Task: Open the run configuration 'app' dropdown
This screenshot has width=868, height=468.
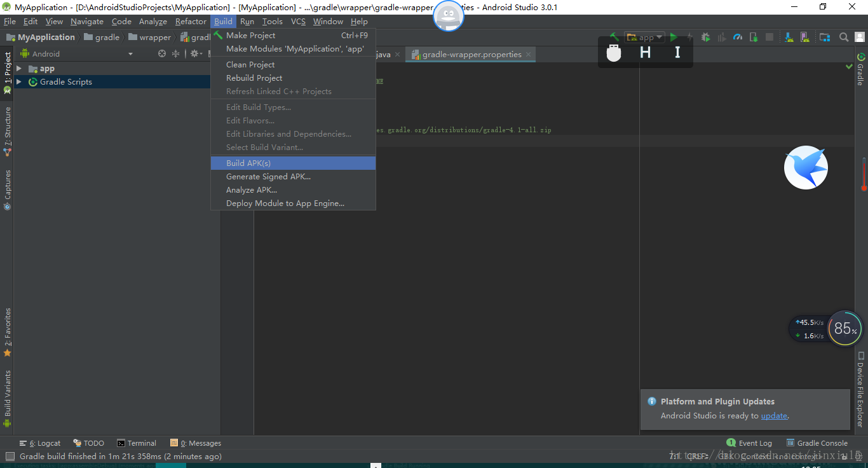Action: pos(644,38)
